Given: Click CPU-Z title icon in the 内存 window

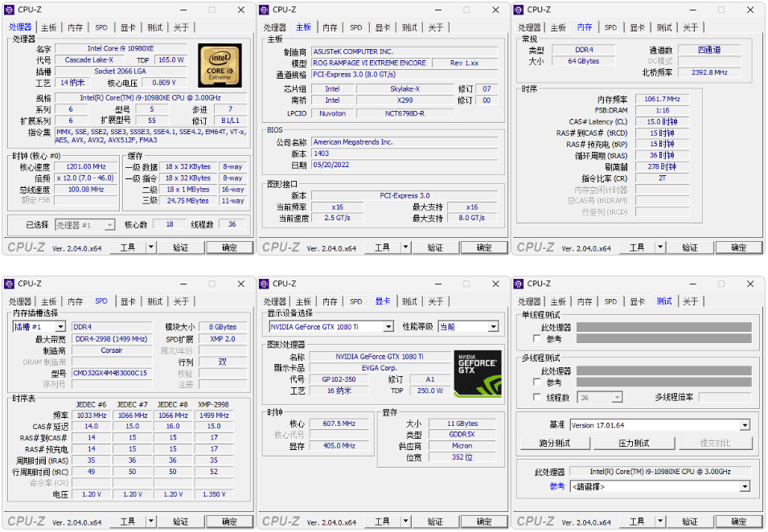Looking at the screenshot, I should pyautogui.click(x=519, y=10).
